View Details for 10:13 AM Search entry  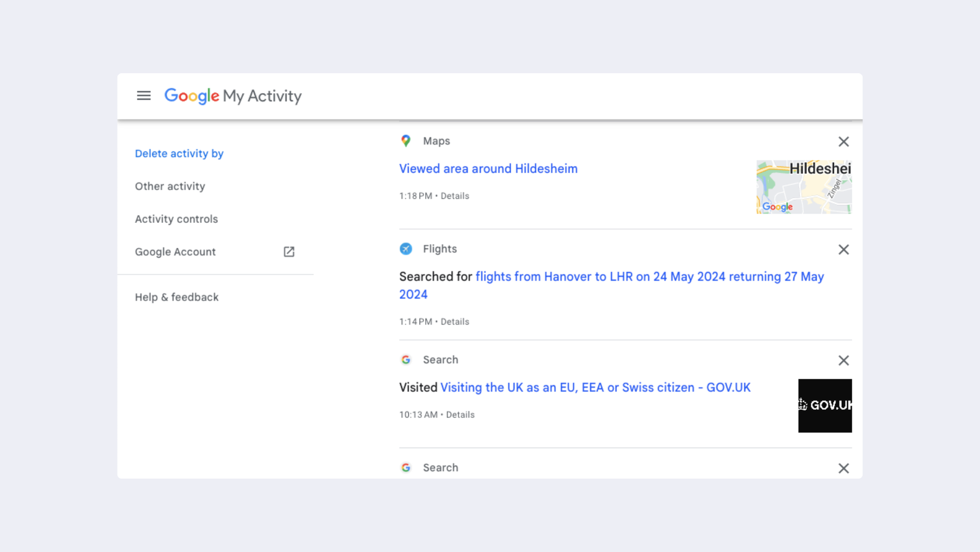[460, 415]
